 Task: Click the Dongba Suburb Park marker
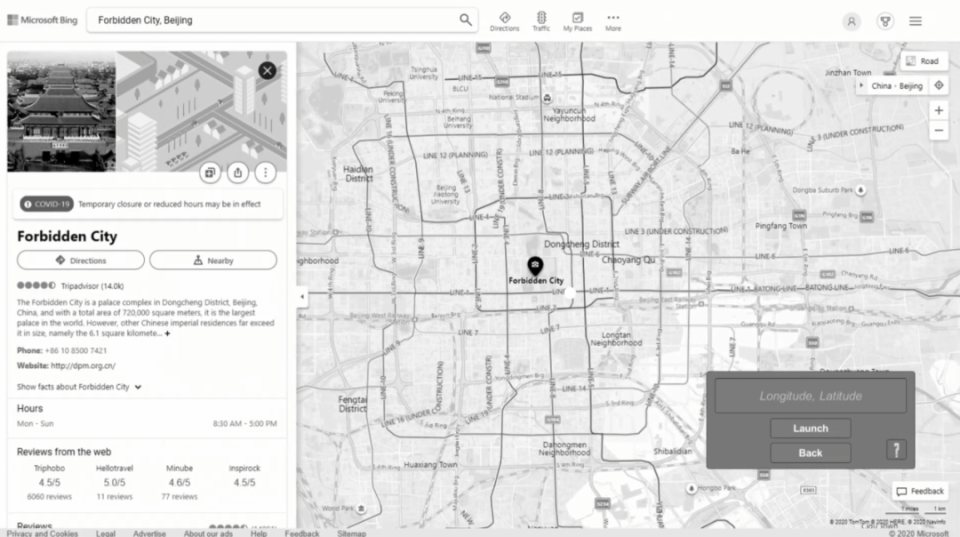point(860,190)
